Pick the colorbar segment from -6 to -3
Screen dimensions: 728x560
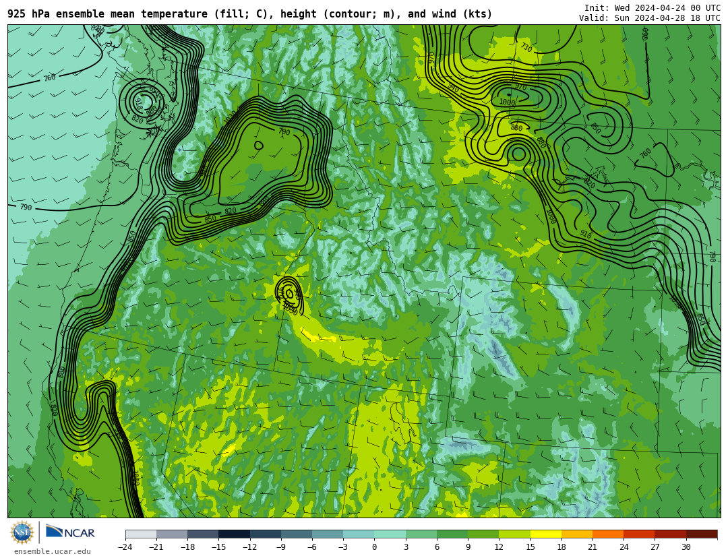328,534
